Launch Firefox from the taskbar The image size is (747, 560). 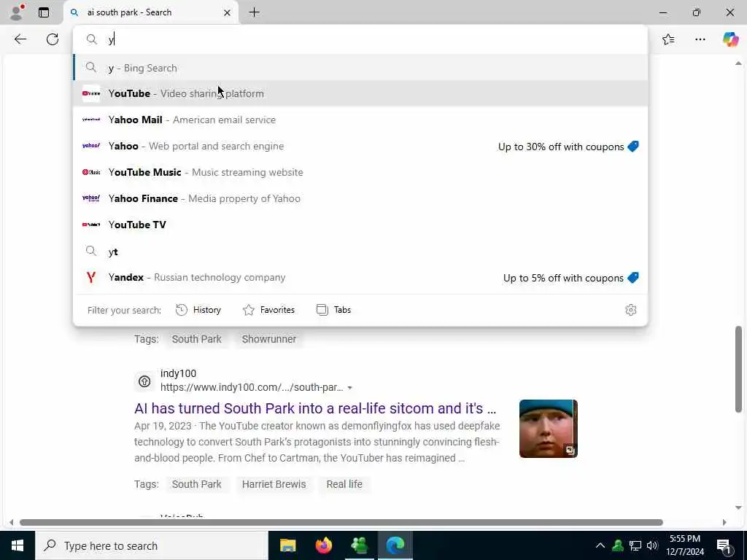pos(323,545)
